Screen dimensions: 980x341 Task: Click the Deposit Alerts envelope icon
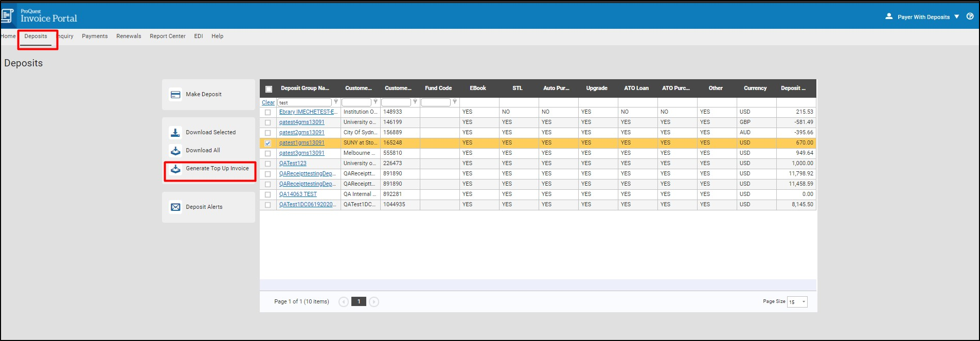175,207
